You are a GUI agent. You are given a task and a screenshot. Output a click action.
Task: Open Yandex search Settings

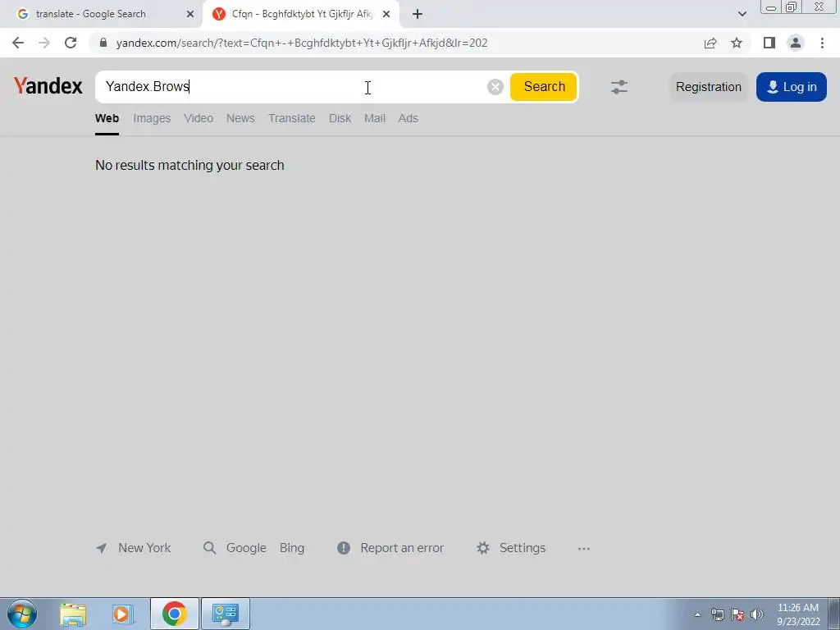pos(511,548)
